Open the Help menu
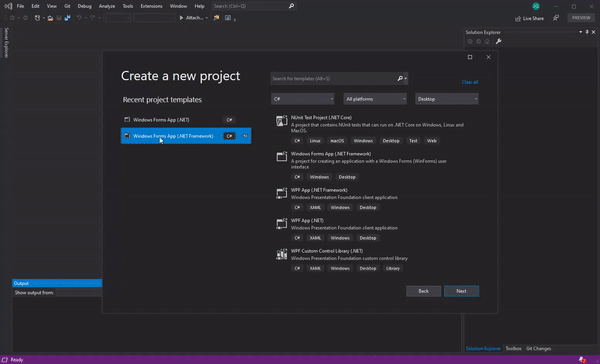Image resolution: width=600 pixels, height=364 pixels. coord(199,6)
